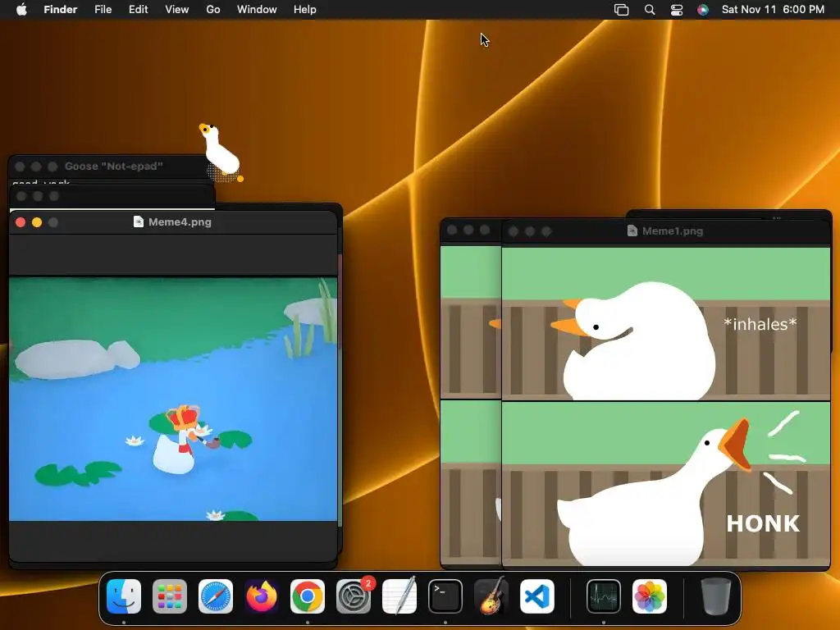Image resolution: width=840 pixels, height=630 pixels.
Task: Click the Meme4.png pond goose image
Action: (173, 399)
